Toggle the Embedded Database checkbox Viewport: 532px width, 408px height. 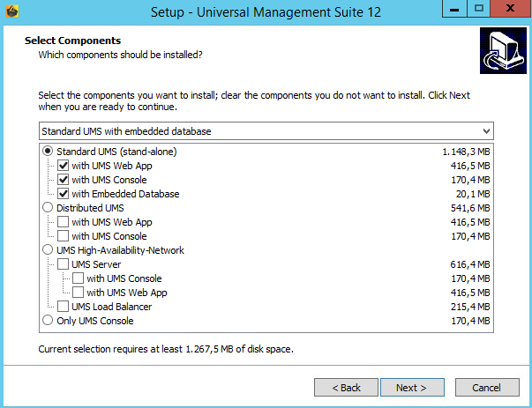click(64, 194)
